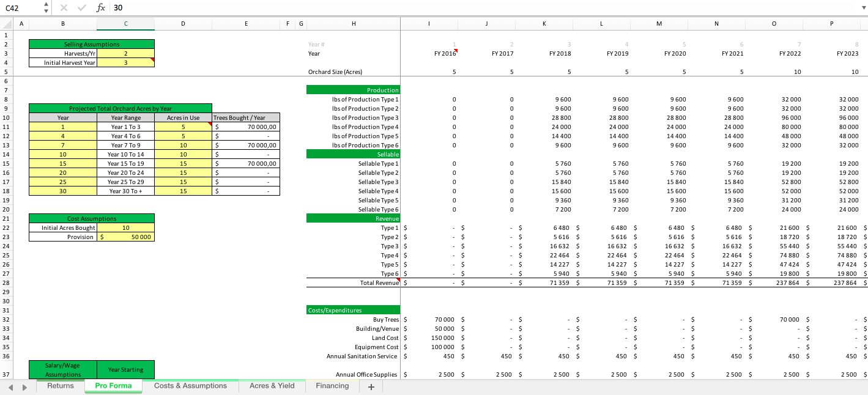Select the Costs & Assumptions sheet tab
Image resolution: width=868 pixels, height=395 pixels.
pyautogui.click(x=190, y=386)
